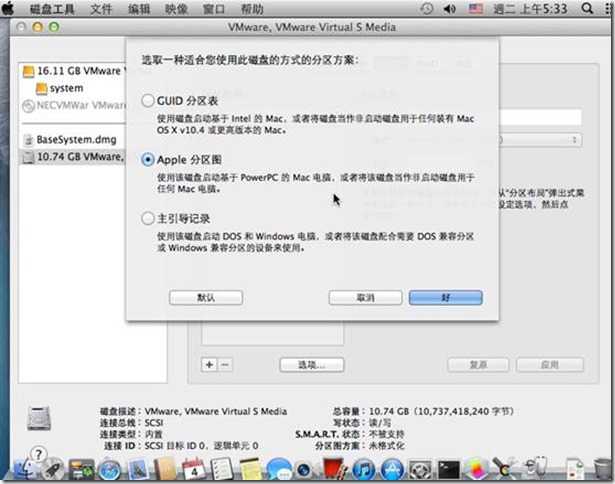The height and width of the screenshot is (484, 615).
Task: Open 磁盘工具 menu
Action: coord(52,9)
